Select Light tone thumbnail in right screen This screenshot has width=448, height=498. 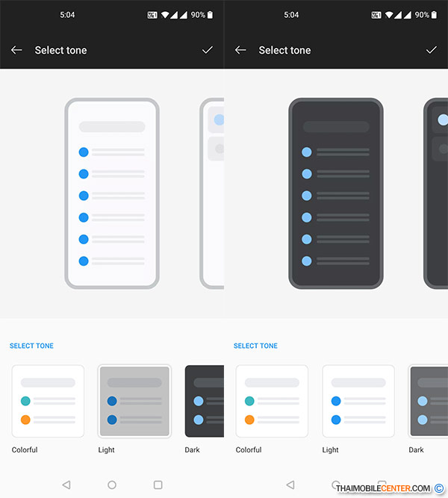point(358,401)
